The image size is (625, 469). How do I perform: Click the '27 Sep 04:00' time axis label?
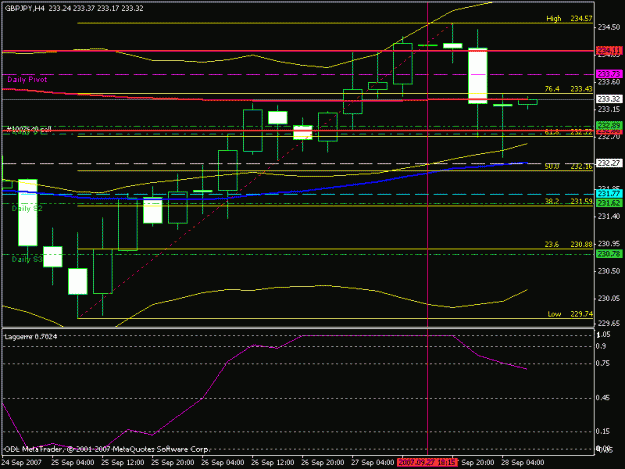pos(372,463)
